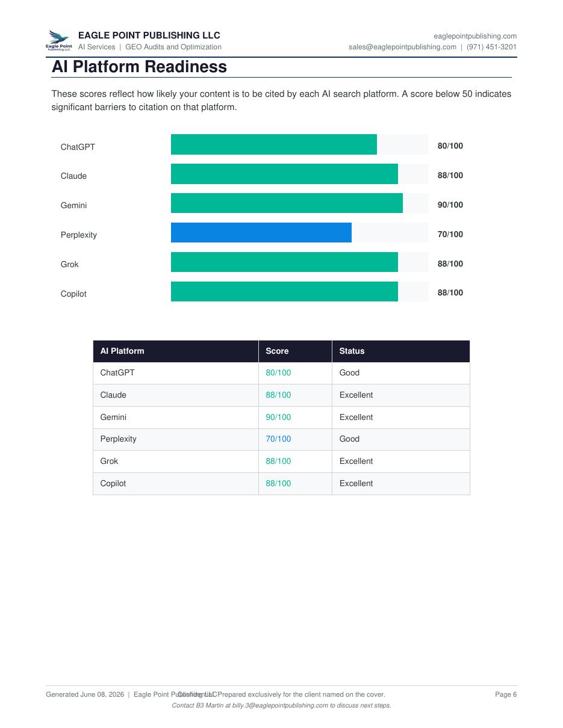Click the Copilot green score bar
This screenshot has height=728, width=563.
(284, 292)
